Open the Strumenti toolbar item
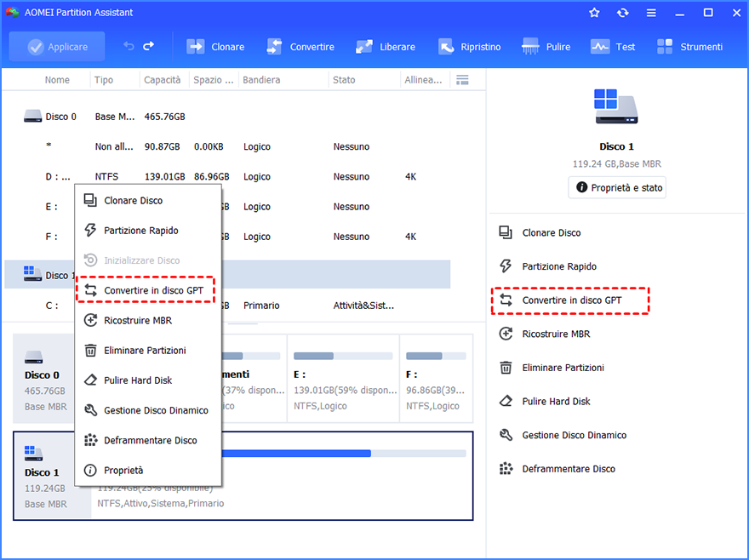Image resolution: width=749 pixels, height=560 pixels. point(689,47)
